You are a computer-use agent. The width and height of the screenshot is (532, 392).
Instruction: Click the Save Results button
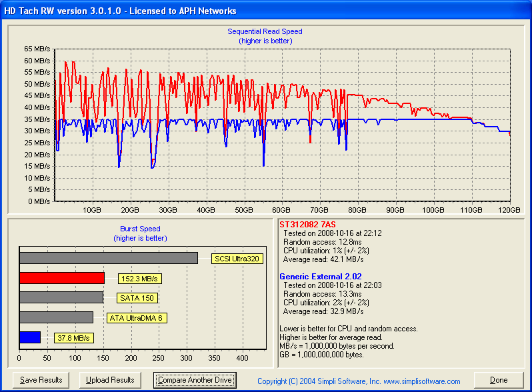point(41,380)
